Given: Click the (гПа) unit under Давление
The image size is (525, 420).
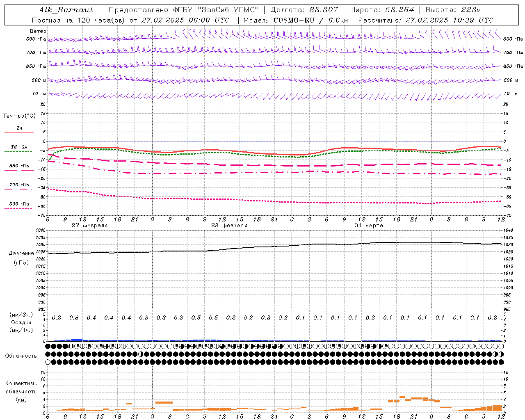Looking at the screenshot, I should pyautogui.click(x=21, y=263).
